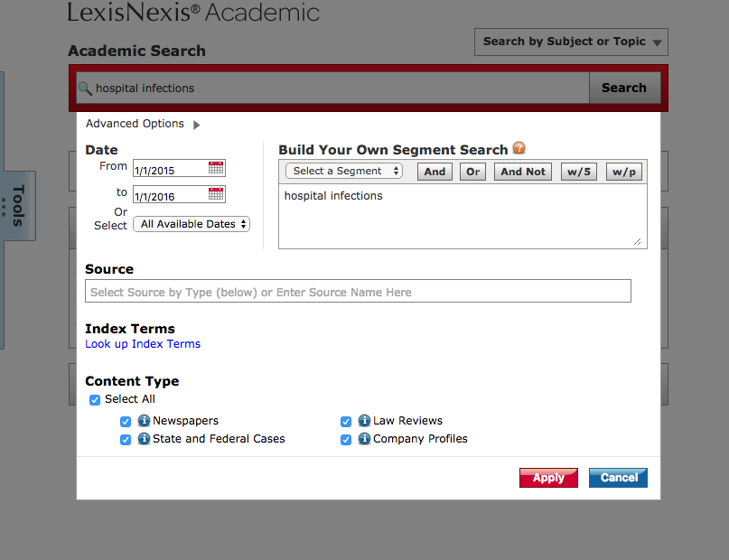Image resolution: width=729 pixels, height=560 pixels.
Task: Show info about Law Reviews
Action: tap(364, 421)
